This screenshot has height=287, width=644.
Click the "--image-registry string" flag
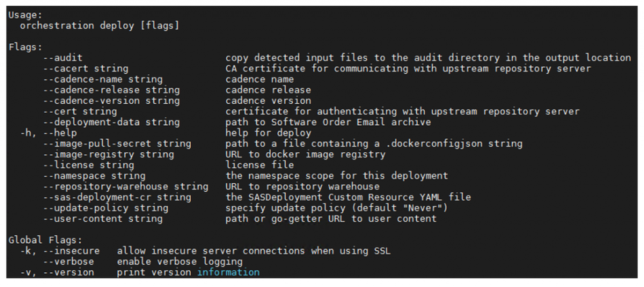108,155
